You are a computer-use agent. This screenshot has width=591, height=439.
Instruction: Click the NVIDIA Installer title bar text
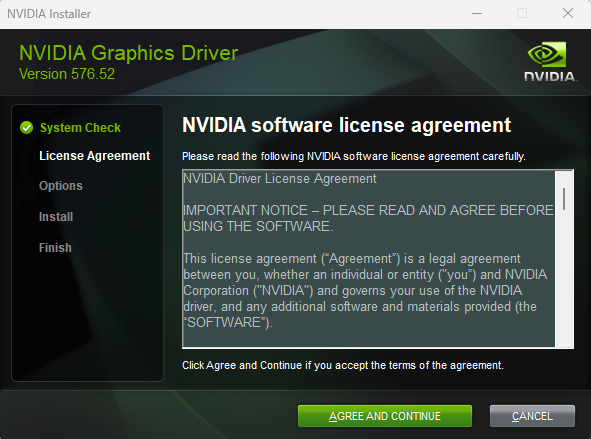tap(49, 14)
